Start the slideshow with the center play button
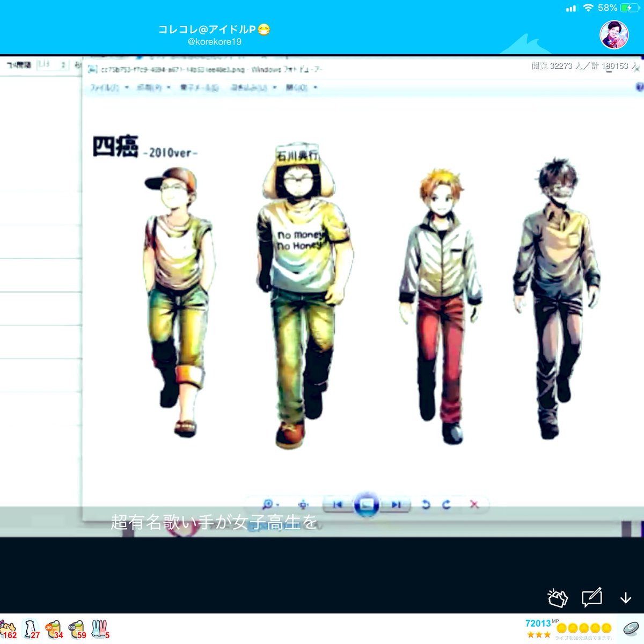Screen dimensions: 644x644 368,504
